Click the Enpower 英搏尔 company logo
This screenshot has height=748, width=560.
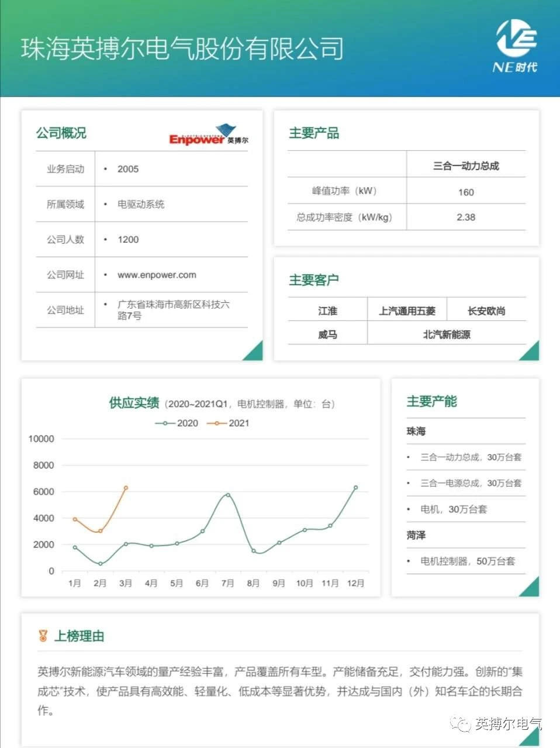point(209,135)
